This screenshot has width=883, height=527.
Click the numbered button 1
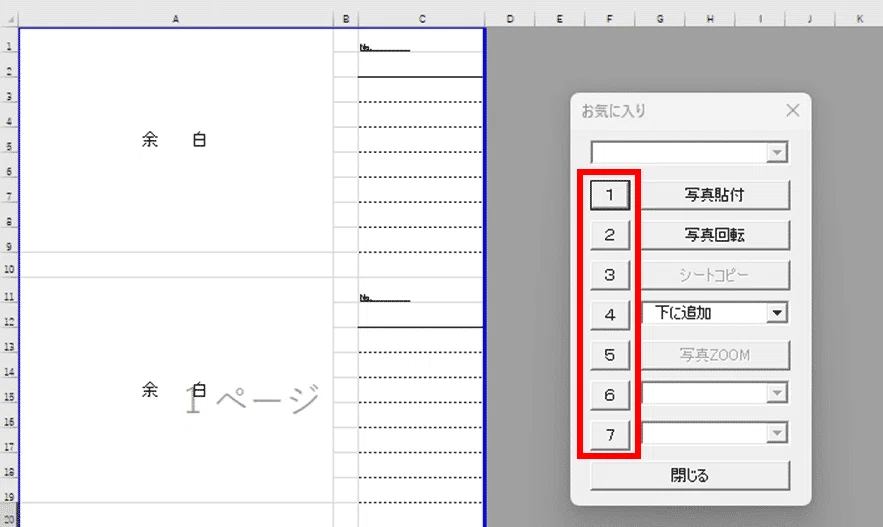610,195
